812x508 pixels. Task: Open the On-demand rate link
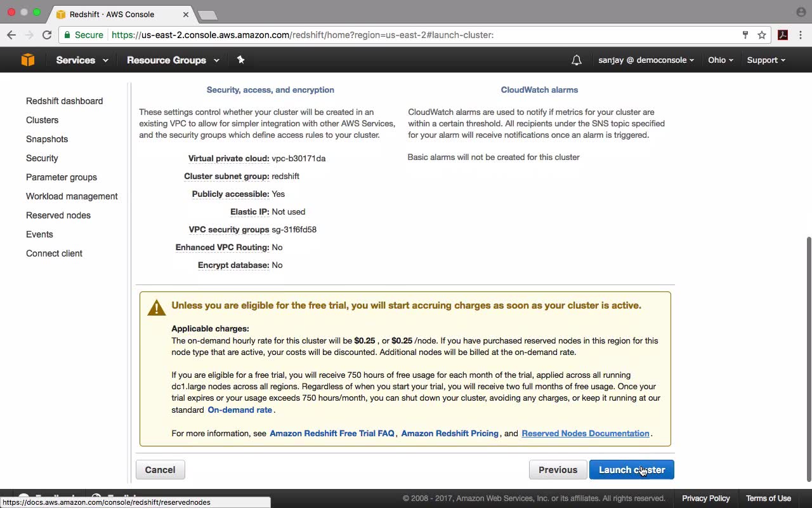coord(240,410)
